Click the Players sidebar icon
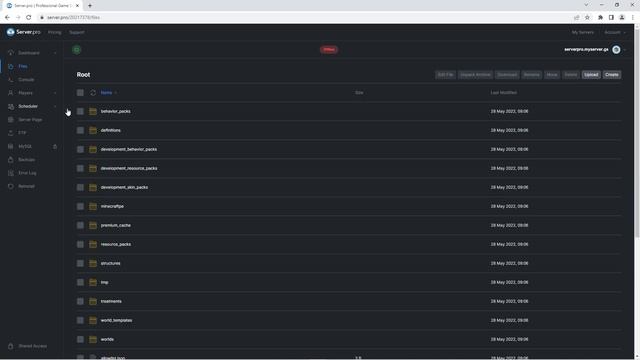Viewport: 640px width, 360px height. (x=11, y=93)
